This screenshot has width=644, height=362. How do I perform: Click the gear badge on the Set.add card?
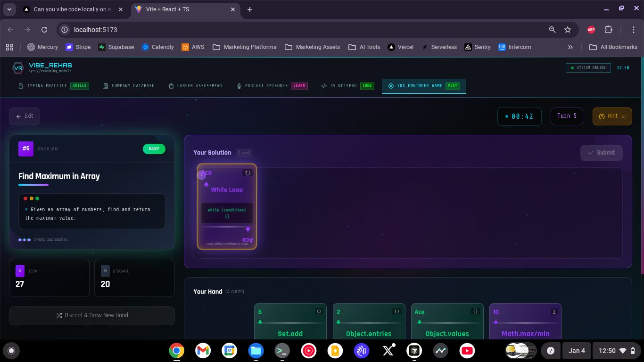pyautogui.click(x=319, y=312)
